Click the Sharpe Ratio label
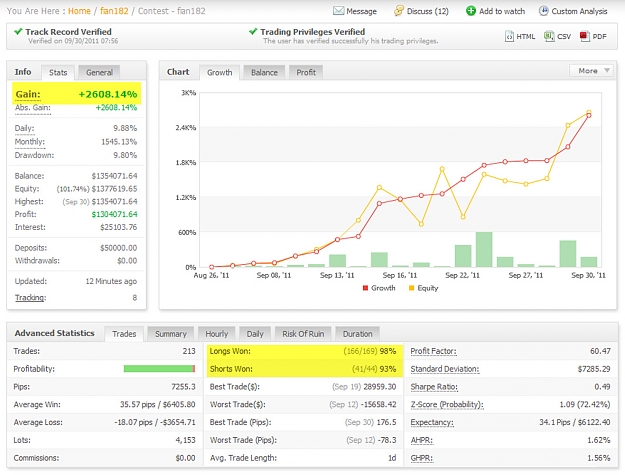Screen dimensions: 625x475 tap(434, 387)
